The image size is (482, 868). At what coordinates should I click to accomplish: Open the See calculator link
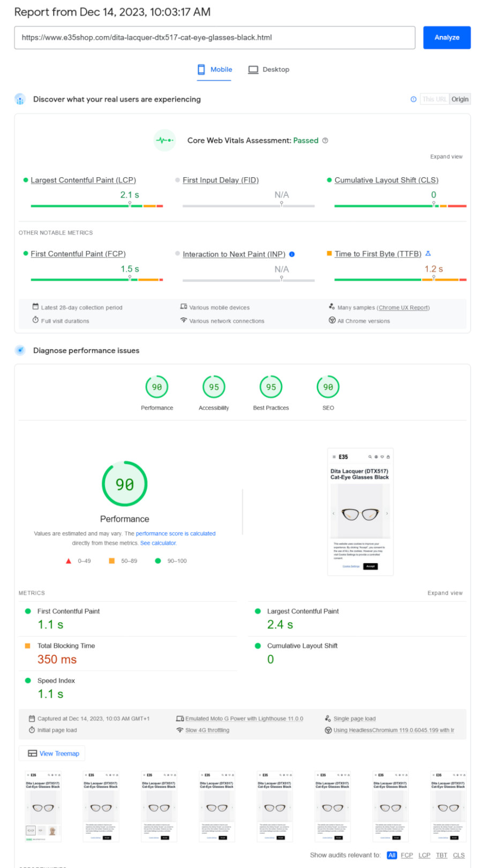(x=158, y=543)
